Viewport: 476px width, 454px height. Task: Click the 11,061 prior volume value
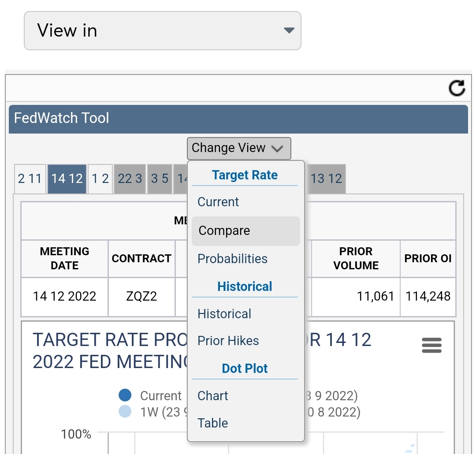coord(376,296)
